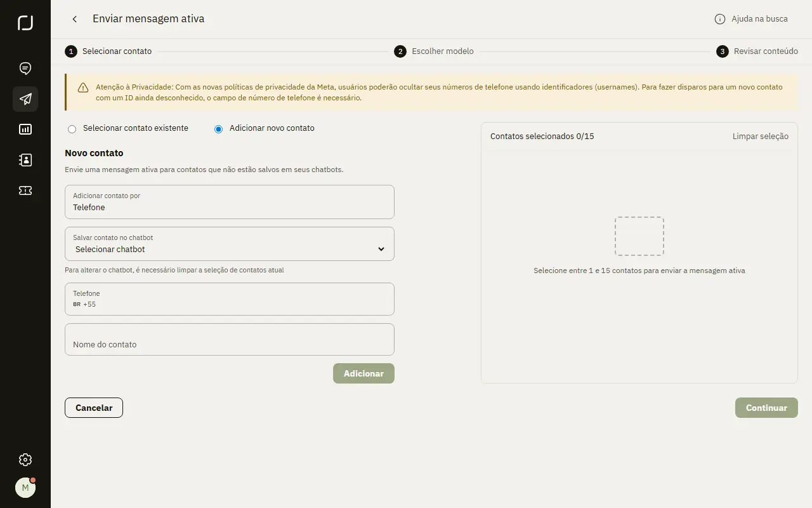This screenshot has height=508, width=812.
Task: Open the 'Adicionar contato por' Telefone selector
Action: click(230, 202)
